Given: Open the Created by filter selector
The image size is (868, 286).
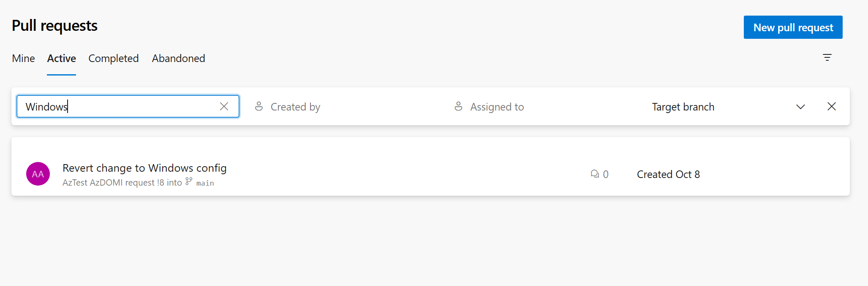Looking at the screenshot, I should click(295, 106).
